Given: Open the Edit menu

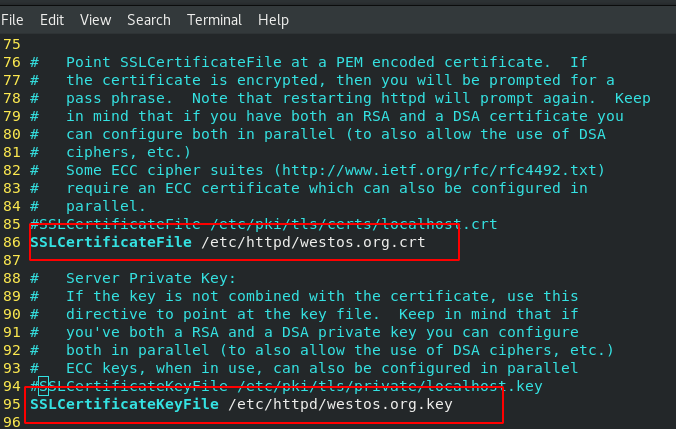Looking at the screenshot, I should point(52,20).
